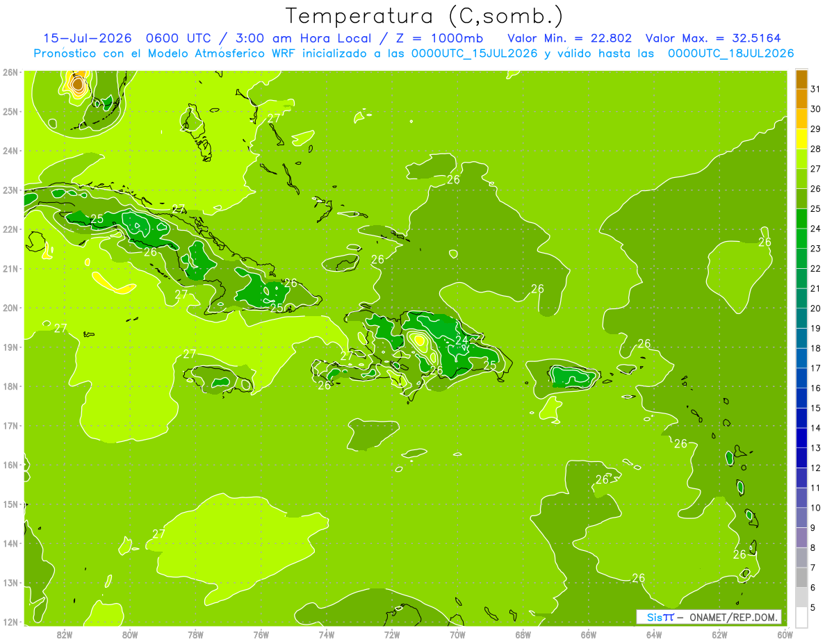The height and width of the screenshot is (644, 834).
Task: Click the 64W longitude axis label
Action: coord(654,635)
